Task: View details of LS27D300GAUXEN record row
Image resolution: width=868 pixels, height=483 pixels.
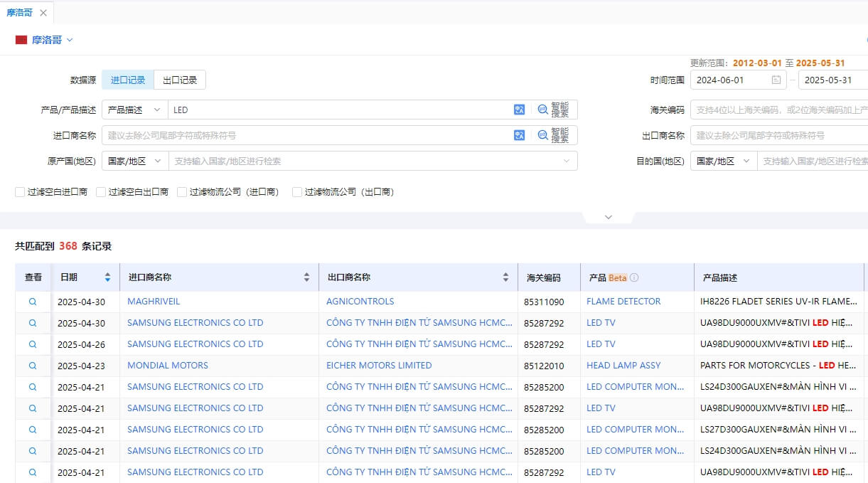Action: point(33,430)
